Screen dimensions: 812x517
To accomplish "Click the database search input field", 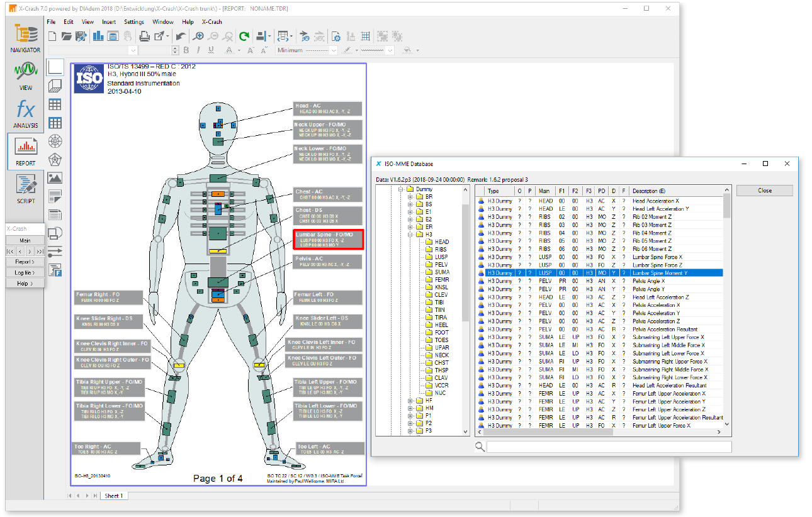I will 609,447.
